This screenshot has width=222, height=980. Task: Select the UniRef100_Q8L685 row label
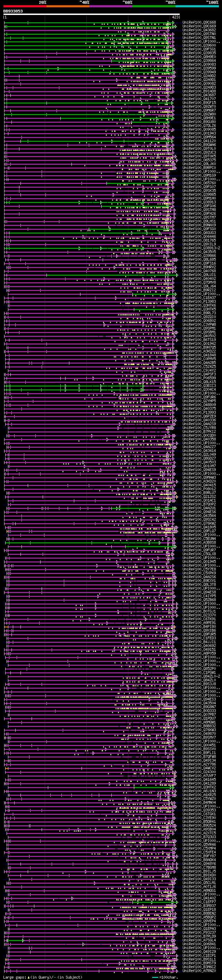[199, 259]
